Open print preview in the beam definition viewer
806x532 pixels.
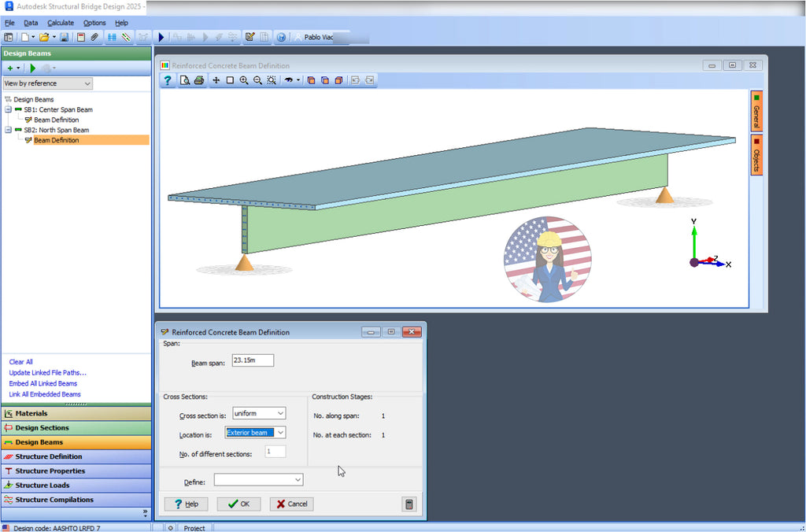185,80
